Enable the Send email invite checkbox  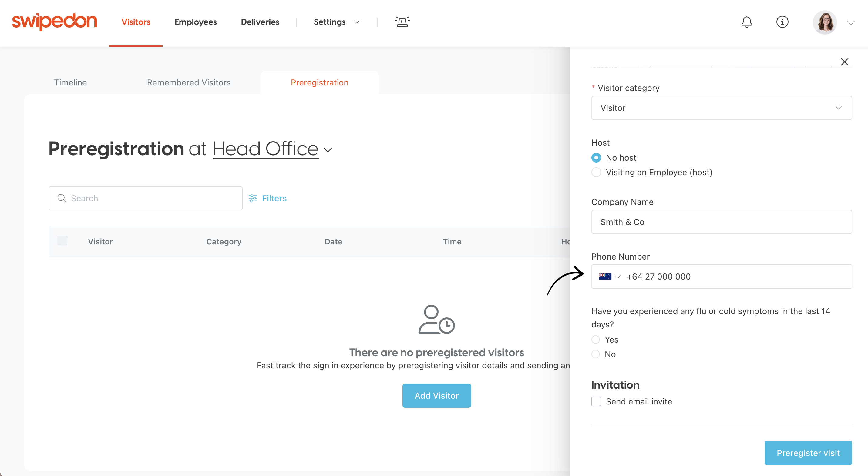596,401
